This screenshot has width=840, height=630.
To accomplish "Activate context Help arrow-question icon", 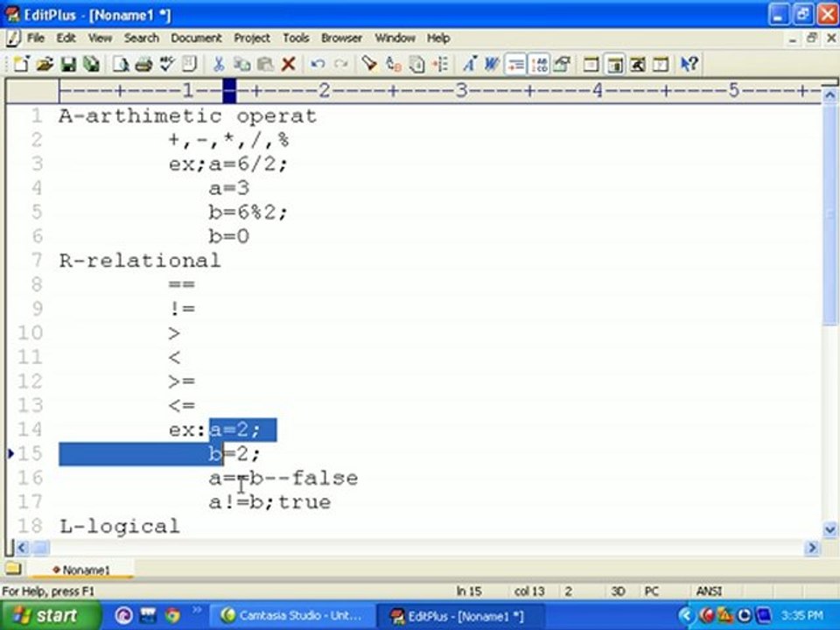I will click(689, 64).
